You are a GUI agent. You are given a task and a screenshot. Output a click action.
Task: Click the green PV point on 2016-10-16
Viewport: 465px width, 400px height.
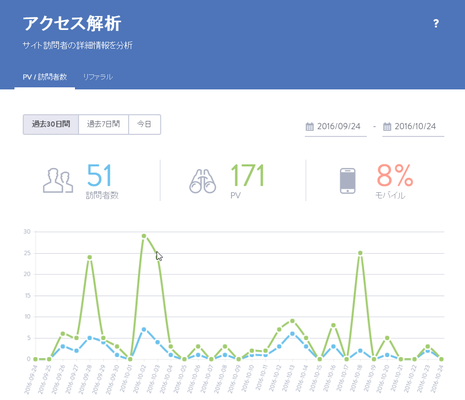333,325
